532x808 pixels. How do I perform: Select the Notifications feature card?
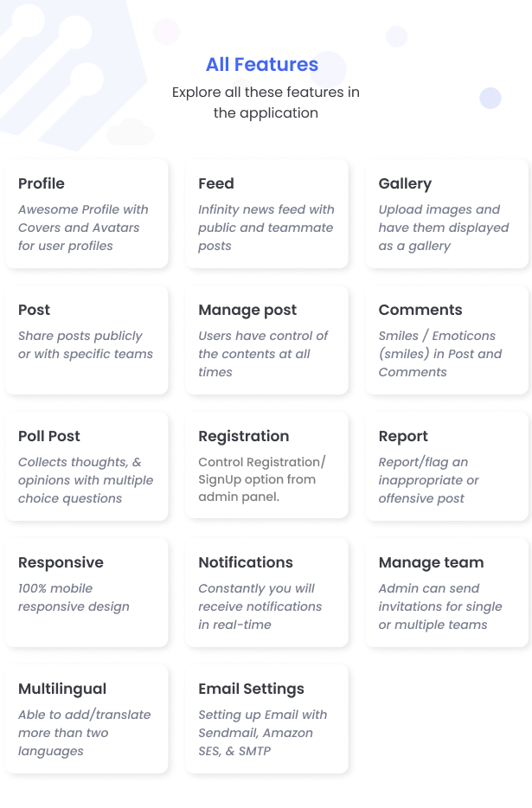coord(266,593)
